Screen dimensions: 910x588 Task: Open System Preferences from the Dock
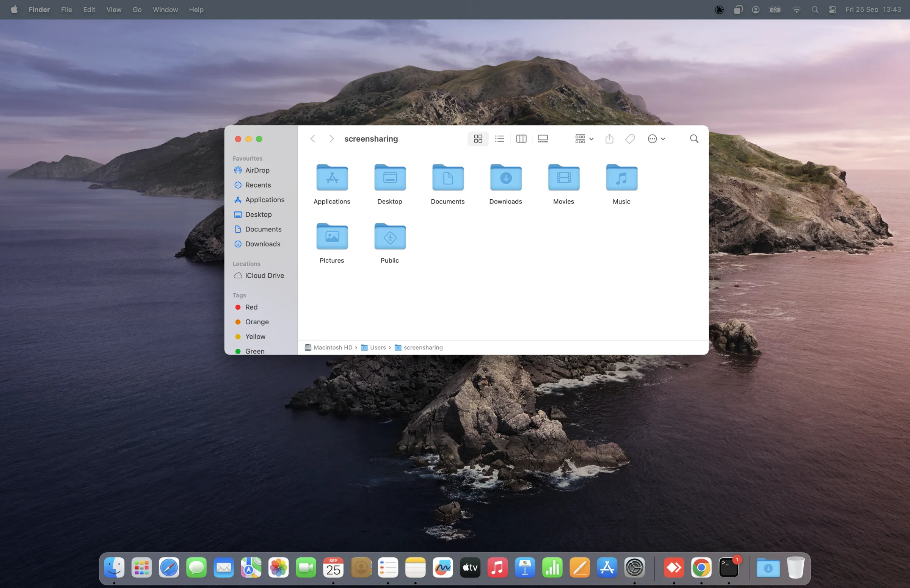coord(634,568)
